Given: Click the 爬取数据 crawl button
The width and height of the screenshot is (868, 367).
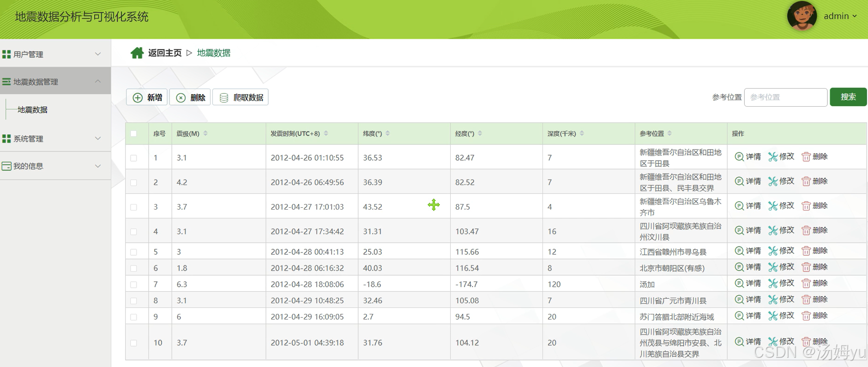Looking at the screenshot, I should pyautogui.click(x=241, y=97).
